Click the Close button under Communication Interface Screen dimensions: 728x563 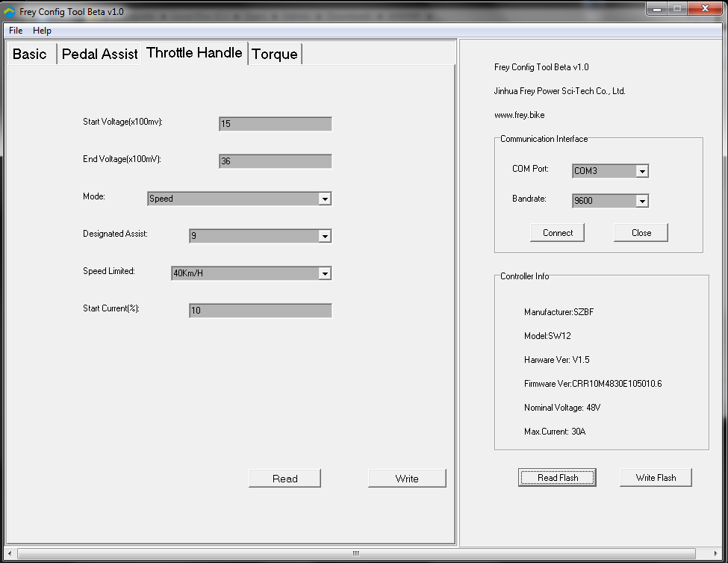coord(640,232)
